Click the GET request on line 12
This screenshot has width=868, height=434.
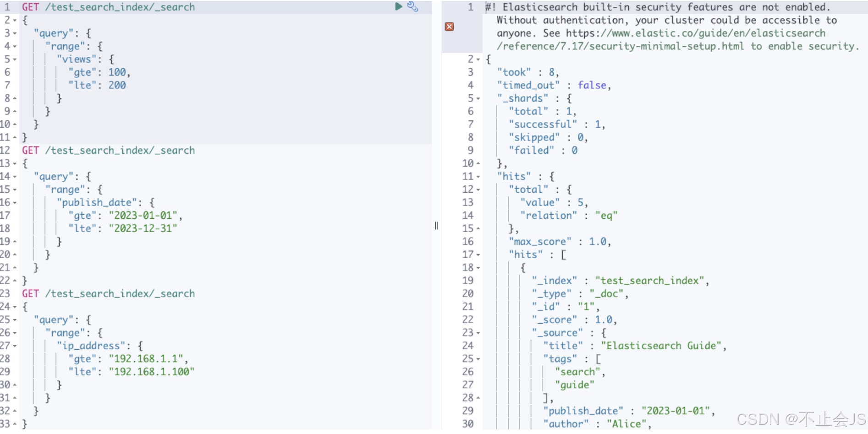point(109,150)
